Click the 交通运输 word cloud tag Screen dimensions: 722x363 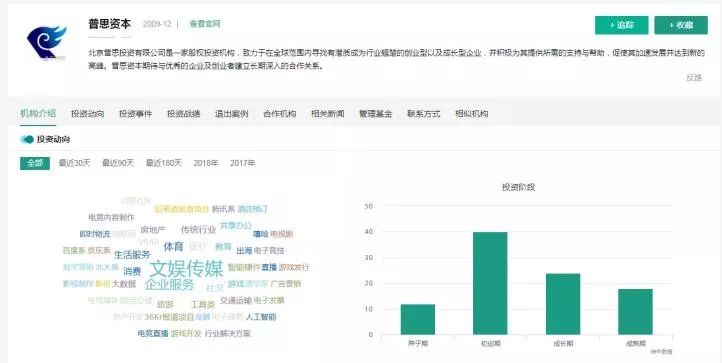tap(236, 300)
